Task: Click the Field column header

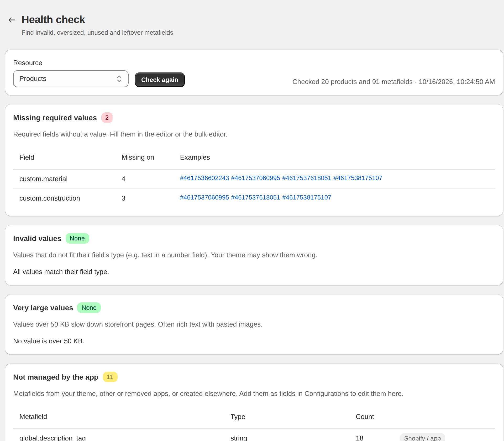Action: [x=27, y=157]
